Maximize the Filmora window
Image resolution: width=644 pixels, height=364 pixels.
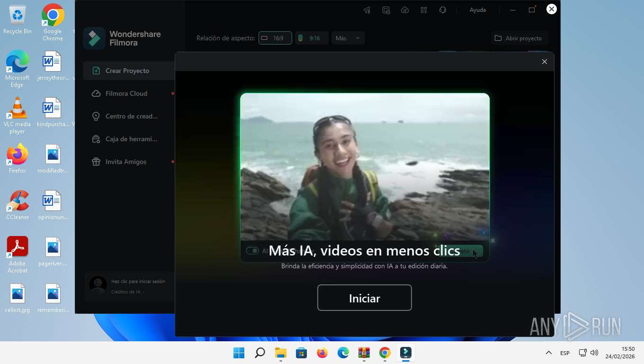[x=532, y=10]
